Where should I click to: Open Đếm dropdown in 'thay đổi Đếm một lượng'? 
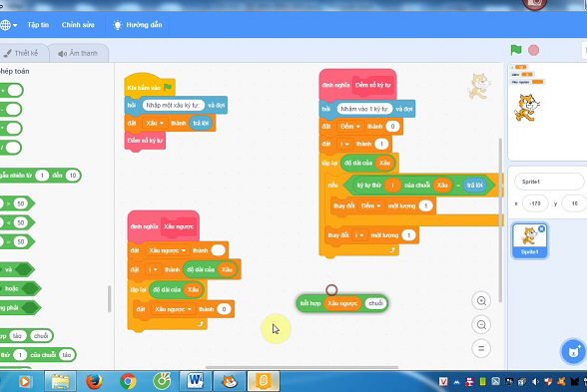tap(370, 205)
